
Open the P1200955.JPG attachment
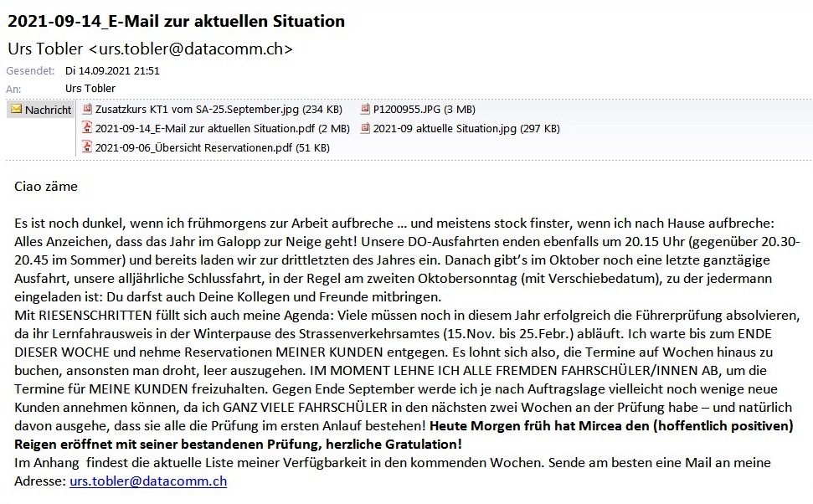pyautogui.click(x=424, y=109)
